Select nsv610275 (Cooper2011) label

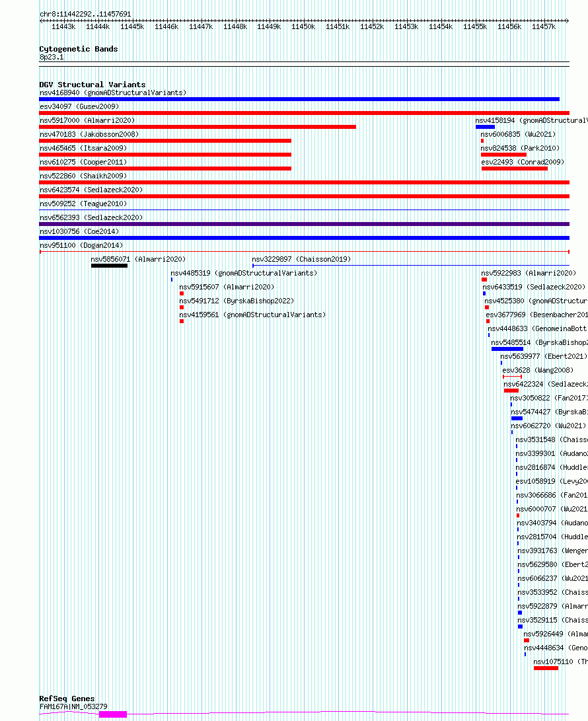tap(83, 162)
